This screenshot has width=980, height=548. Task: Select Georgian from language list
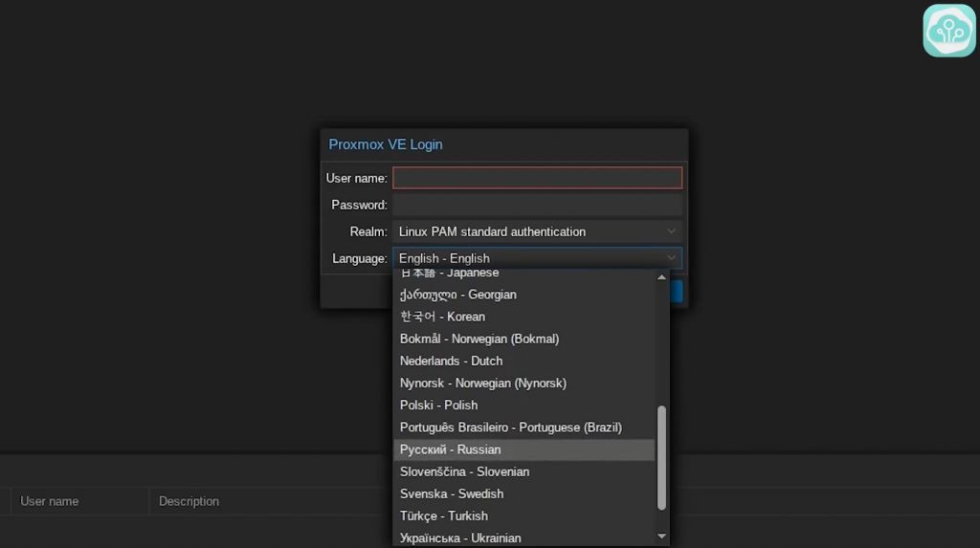pyautogui.click(x=523, y=295)
